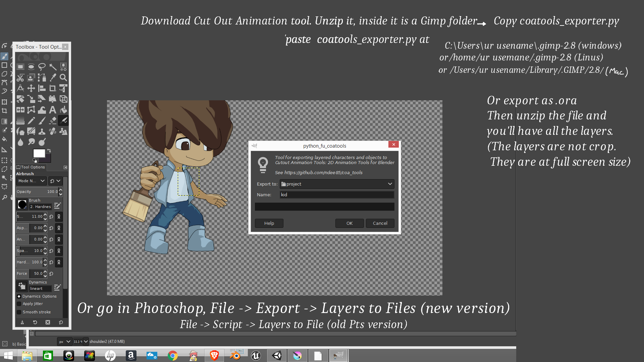Reset the Force value to default
Image resolution: width=644 pixels, height=362 pixels.
click(x=51, y=274)
